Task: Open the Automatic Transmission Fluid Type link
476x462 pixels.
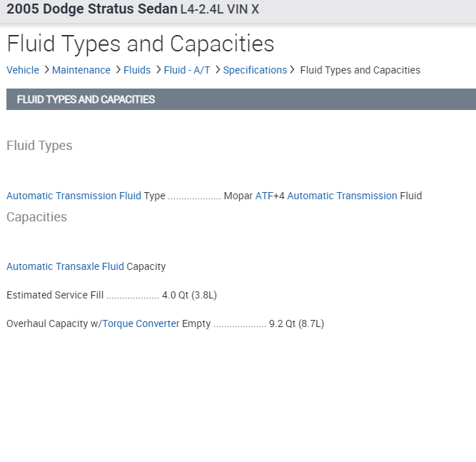Action: pyautogui.click(x=74, y=196)
